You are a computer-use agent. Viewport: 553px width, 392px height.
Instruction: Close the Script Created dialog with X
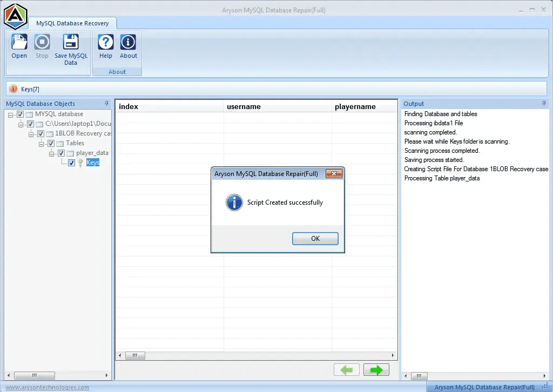pos(334,173)
